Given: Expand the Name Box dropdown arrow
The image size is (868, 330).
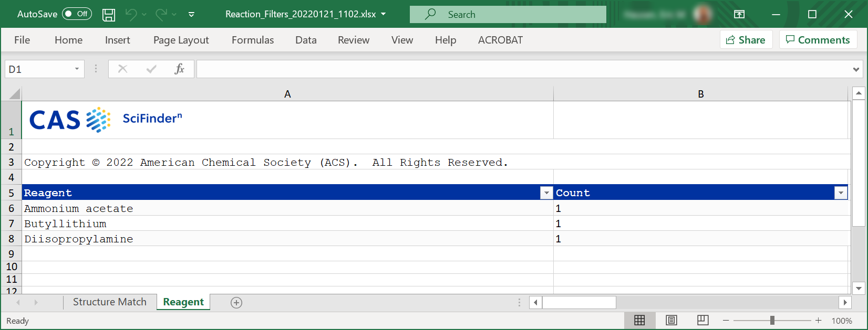Looking at the screenshot, I should pos(77,69).
